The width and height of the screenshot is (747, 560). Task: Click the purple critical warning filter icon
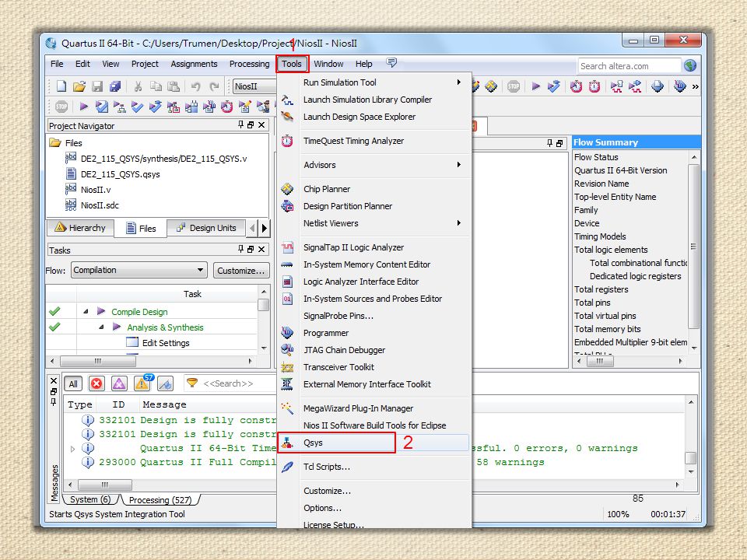(119, 383)
